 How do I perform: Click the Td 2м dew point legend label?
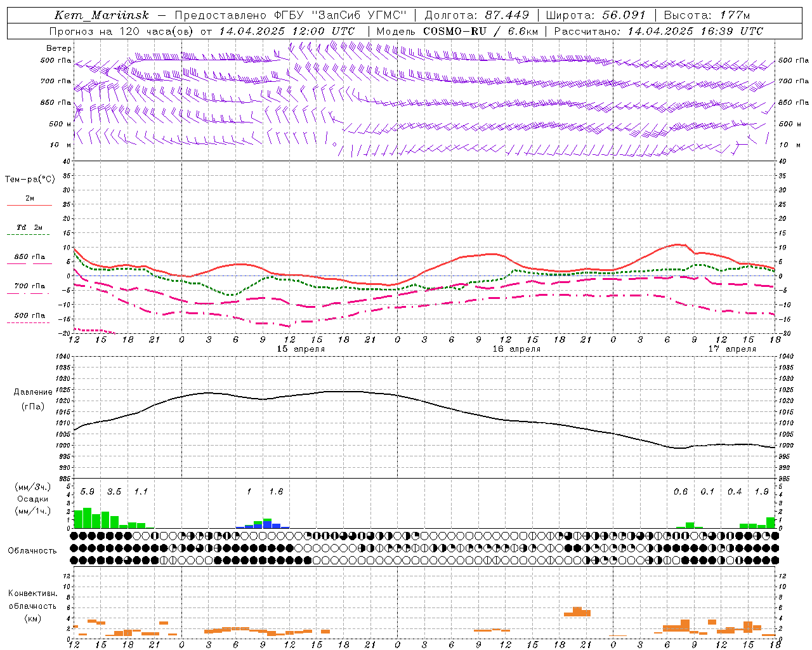30,227
